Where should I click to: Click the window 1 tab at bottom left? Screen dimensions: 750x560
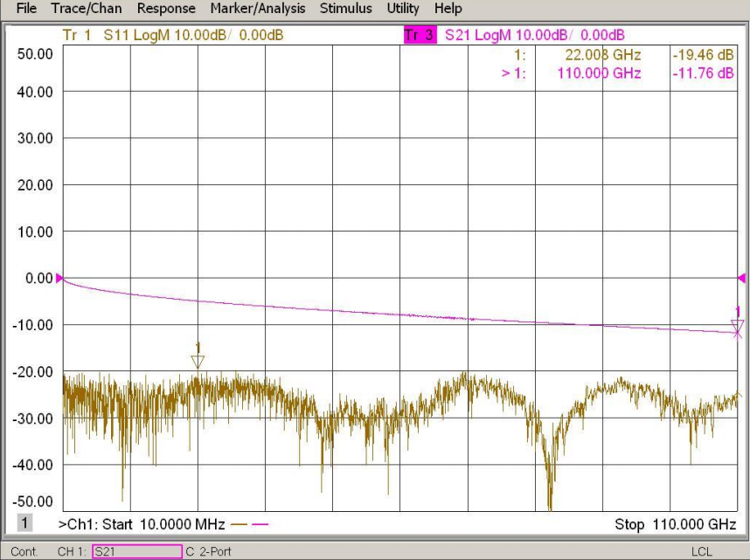[x=26, y=523]
